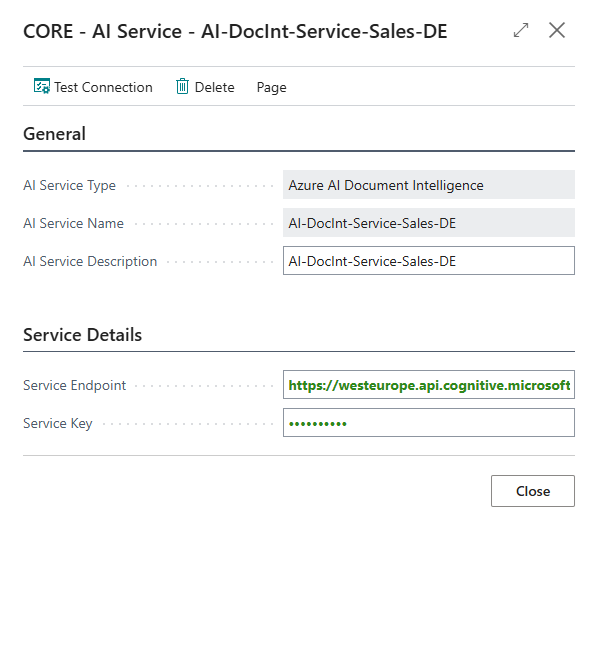Select the AI Service Name field
606x648 pixels.
coord(429,223)
